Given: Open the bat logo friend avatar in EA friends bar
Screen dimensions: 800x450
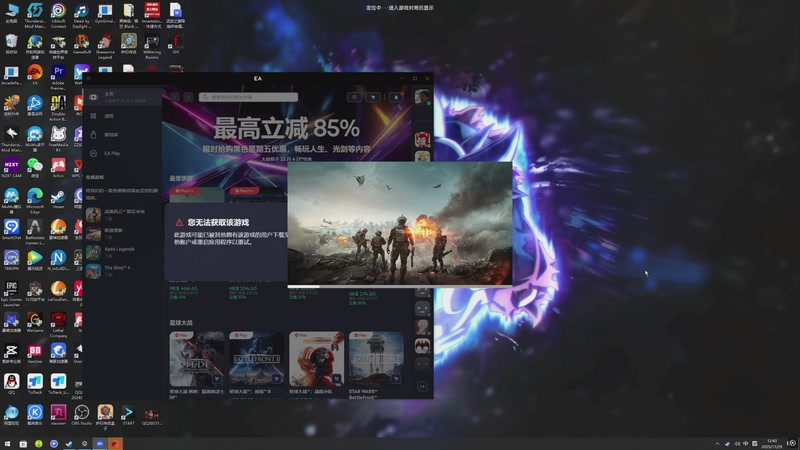Looking at the screenshot, I should pos(422,346).
